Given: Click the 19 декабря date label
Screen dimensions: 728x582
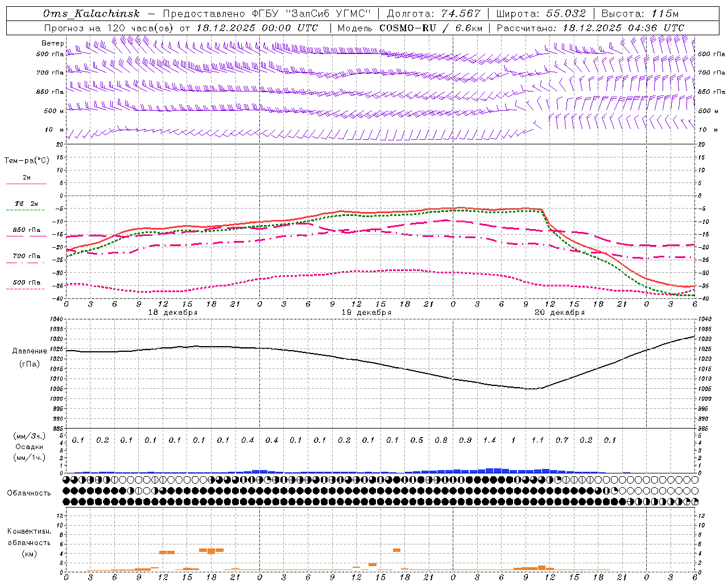Looking at the screenshot, I should click(x=366, y=313).
